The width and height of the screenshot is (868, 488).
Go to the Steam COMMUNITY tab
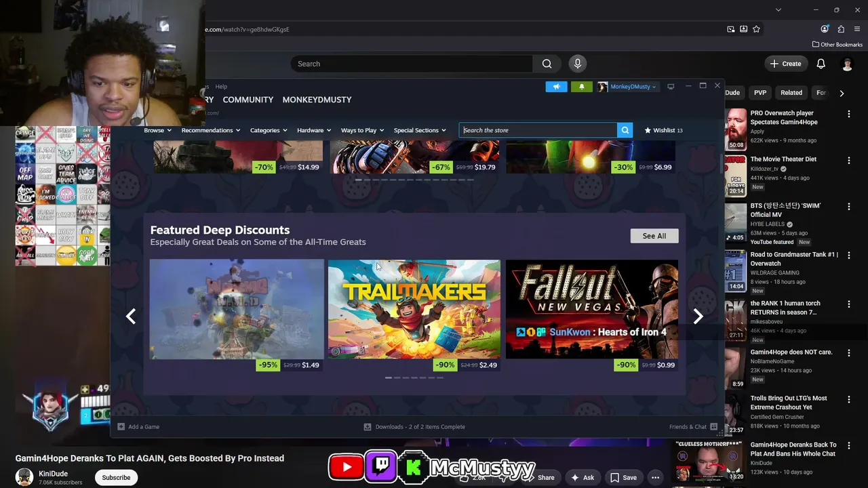248,100
